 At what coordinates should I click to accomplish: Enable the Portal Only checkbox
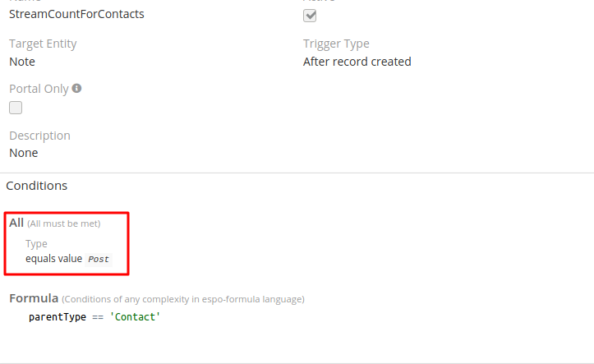[16, 108]
